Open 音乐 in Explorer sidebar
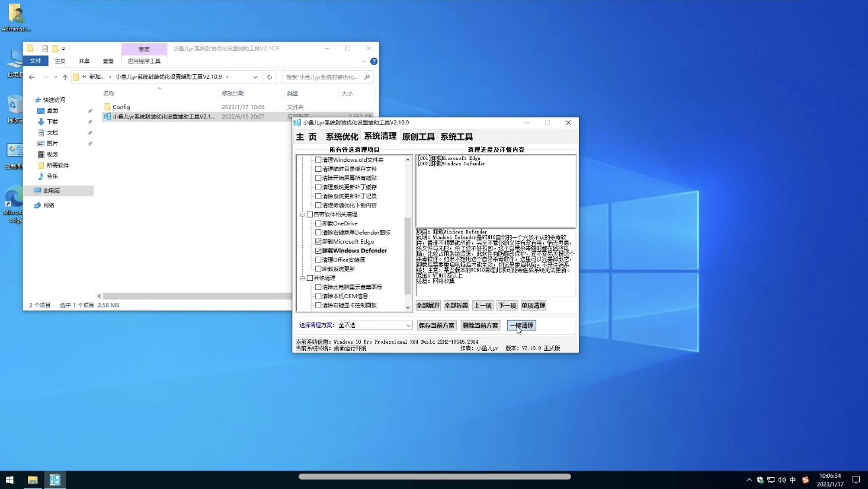 click(52, 176)
